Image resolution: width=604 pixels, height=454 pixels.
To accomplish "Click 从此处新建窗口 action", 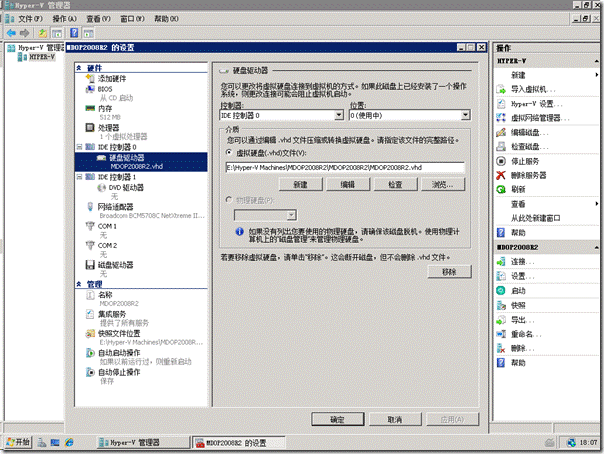I will 535,218.
